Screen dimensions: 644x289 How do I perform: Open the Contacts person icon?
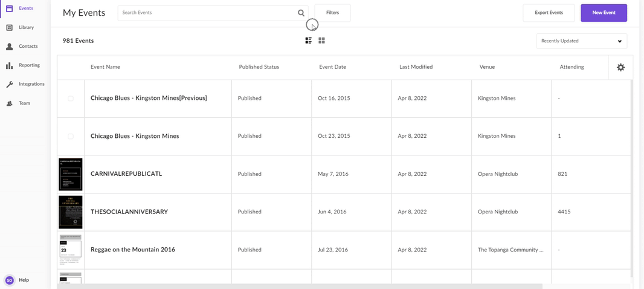10,47
